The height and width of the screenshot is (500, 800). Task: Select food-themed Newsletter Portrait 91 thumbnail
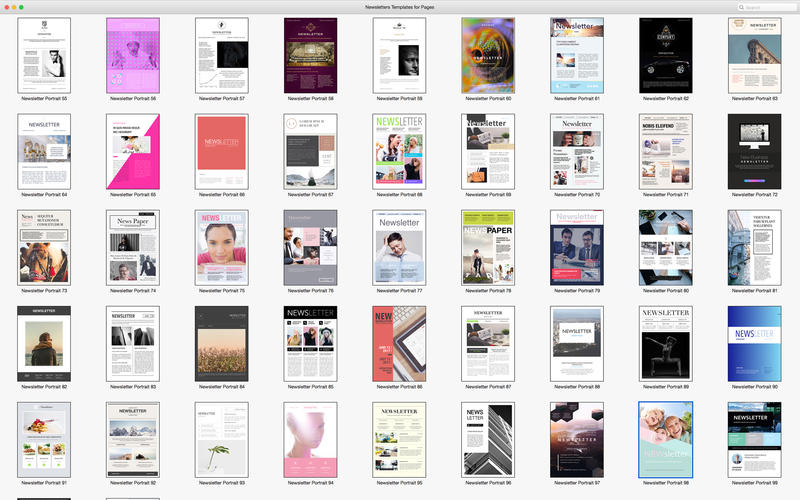pyautogui.click(x=44, y=439)
